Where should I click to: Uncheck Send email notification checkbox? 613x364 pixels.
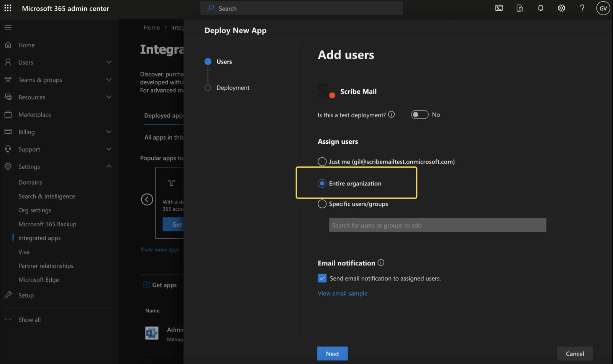pos(322,278)
